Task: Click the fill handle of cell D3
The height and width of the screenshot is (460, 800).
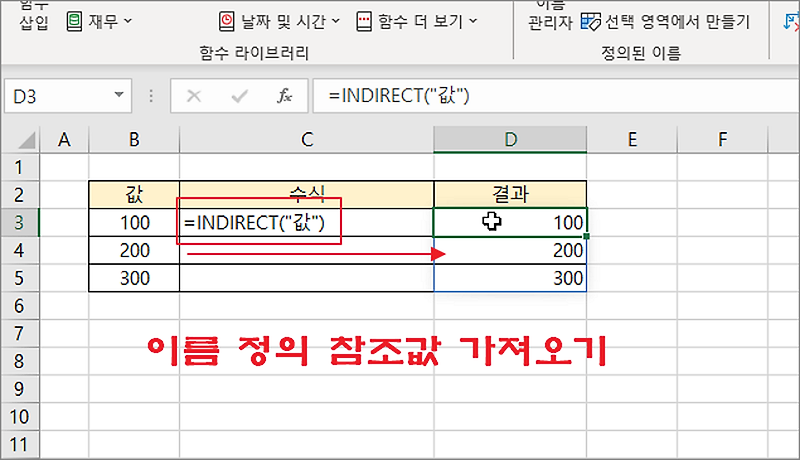Action: point(586,236)
